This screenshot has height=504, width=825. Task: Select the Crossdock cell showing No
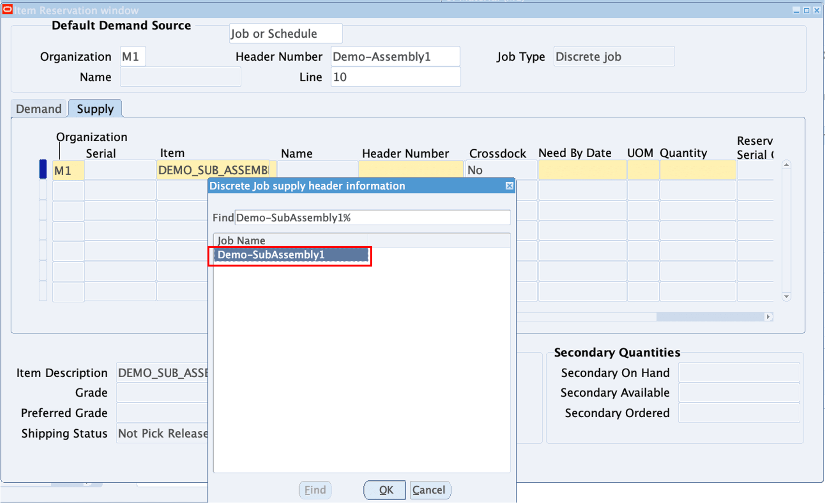(500, 170)
